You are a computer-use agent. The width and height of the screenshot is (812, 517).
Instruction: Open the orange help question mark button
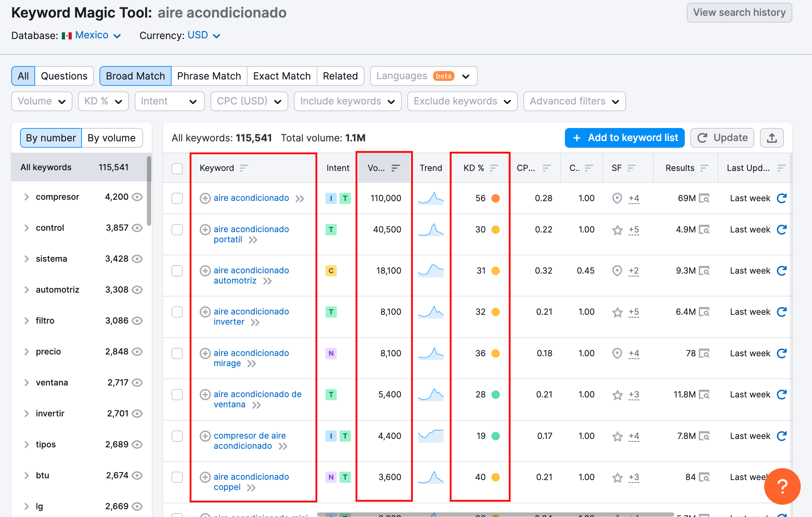(782, 486)
